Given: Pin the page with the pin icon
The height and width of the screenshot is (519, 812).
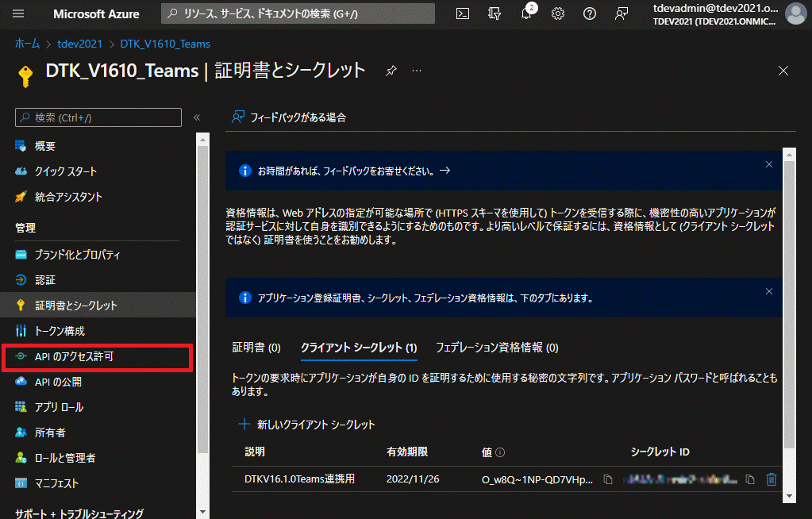Looking at the screenshot, I should click(391, 71).
